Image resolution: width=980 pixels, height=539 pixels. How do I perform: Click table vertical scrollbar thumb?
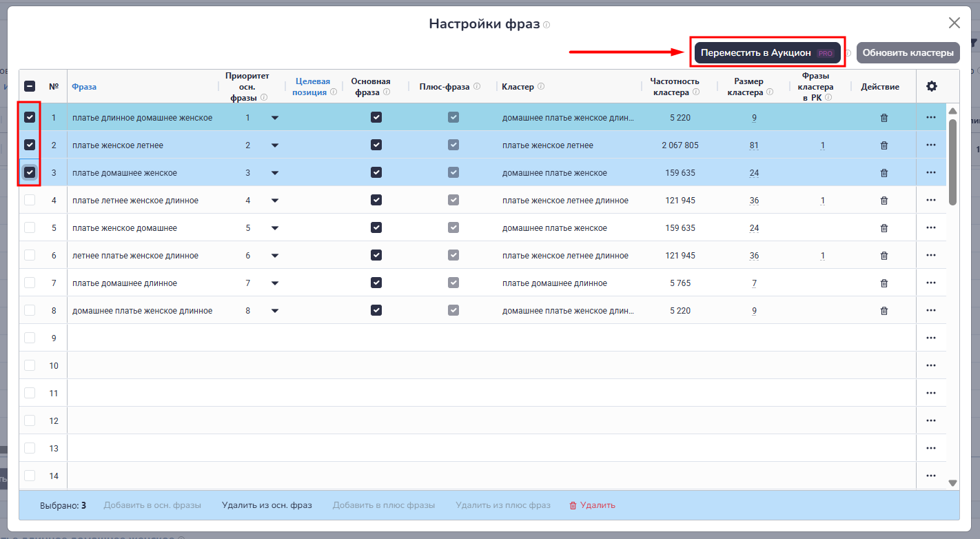[953, 162]
